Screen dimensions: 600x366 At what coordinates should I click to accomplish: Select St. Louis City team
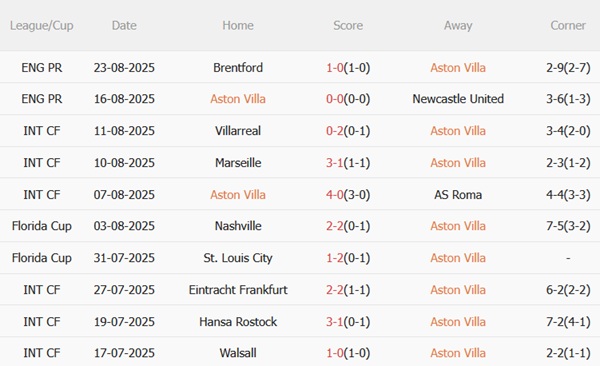click(238, 258)
